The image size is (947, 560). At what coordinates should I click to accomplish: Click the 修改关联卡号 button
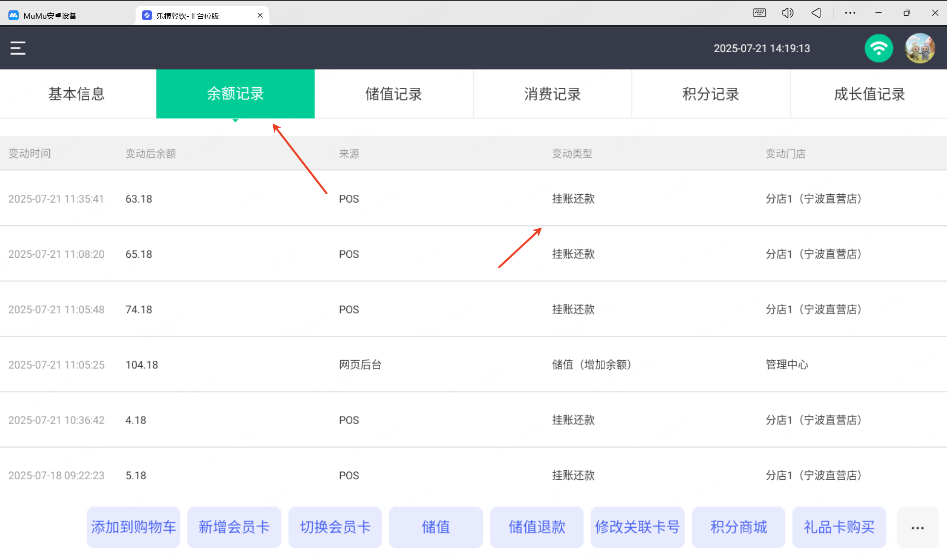point(638,527)
